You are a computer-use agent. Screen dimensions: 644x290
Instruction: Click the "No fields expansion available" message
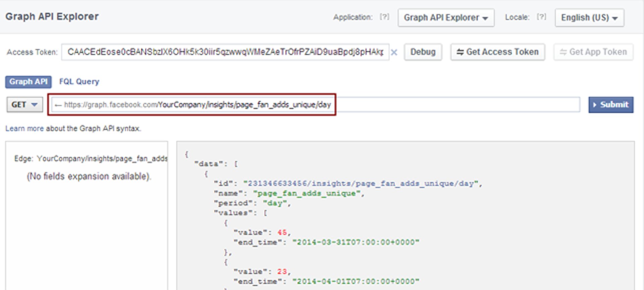(x=89, y=176)
